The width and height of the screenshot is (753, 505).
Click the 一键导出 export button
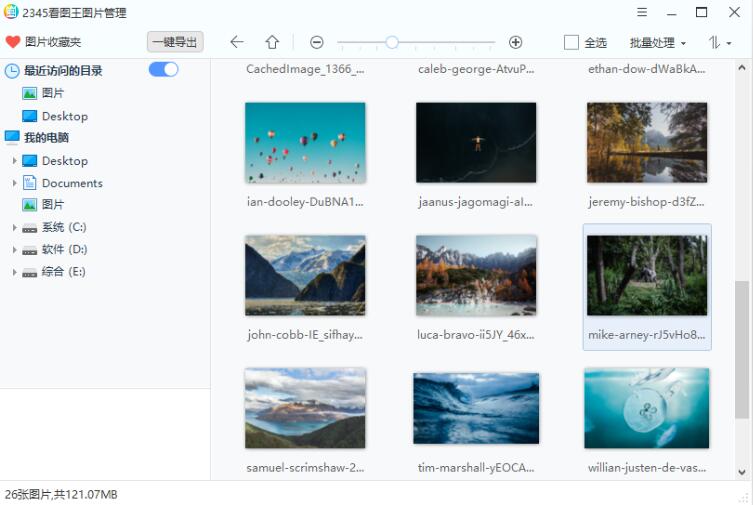coord(175,42)
